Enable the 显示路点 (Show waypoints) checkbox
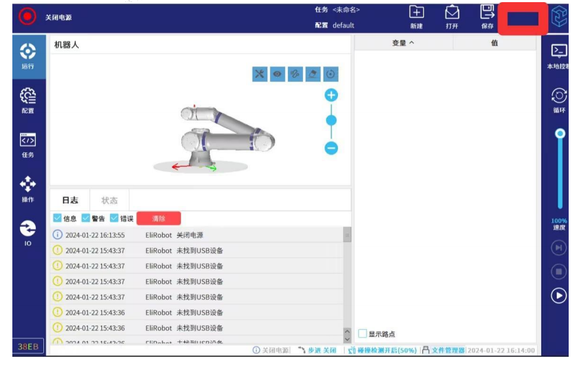Screen dimensions: 588x366 pyautogui.click(x=363, y=334)
